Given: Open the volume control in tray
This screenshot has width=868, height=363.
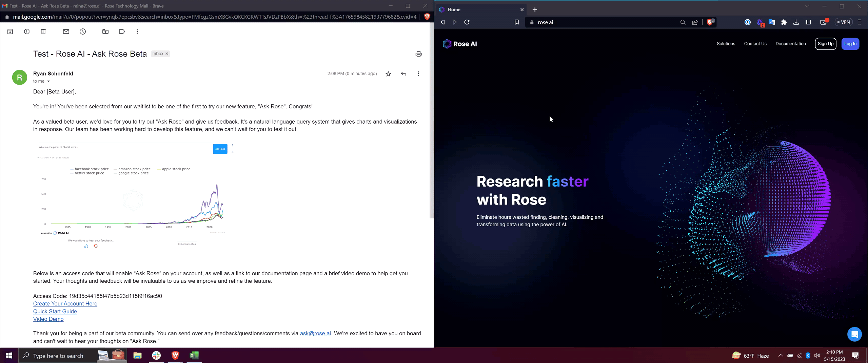Looking at the screenshot, I should (817, 356).
